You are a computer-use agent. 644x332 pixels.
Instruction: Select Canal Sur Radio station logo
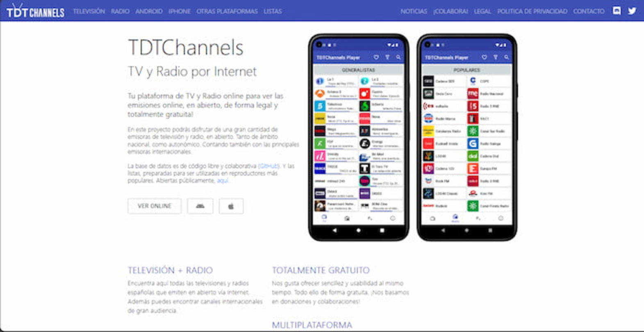[x=473, y=131]
